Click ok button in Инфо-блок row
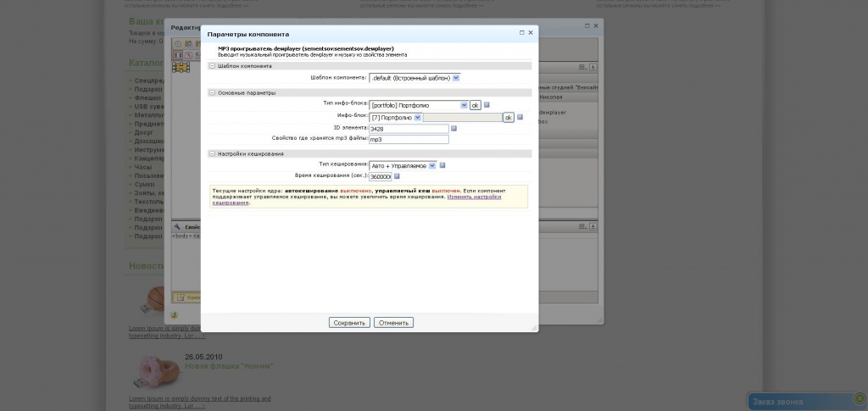The width and height of the screenshot is (868, 411). point(509,117)
